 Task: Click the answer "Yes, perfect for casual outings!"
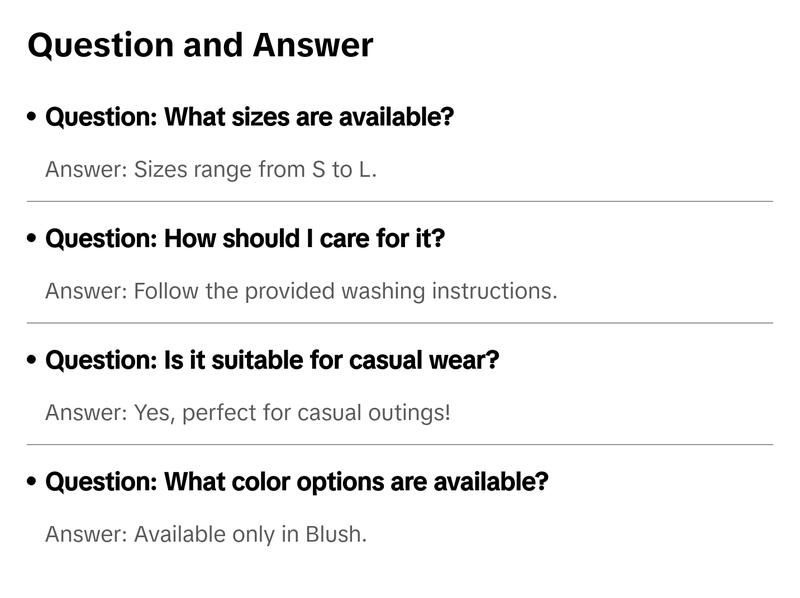coord(248,412)
